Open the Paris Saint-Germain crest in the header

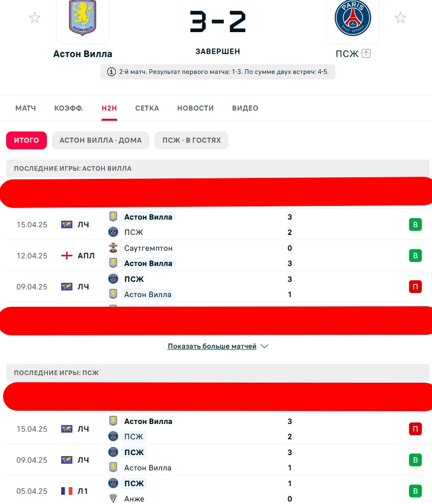(353, 18)
